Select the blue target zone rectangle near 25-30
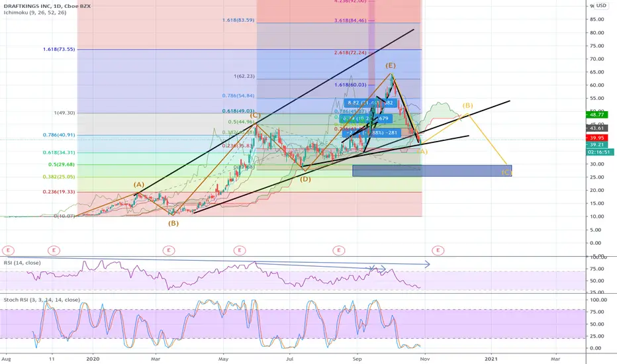 tap(432, 170)
